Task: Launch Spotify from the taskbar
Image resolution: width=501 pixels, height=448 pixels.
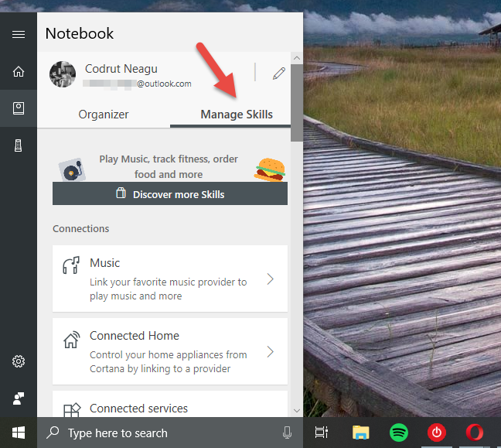Action: (x=399, y=433)
